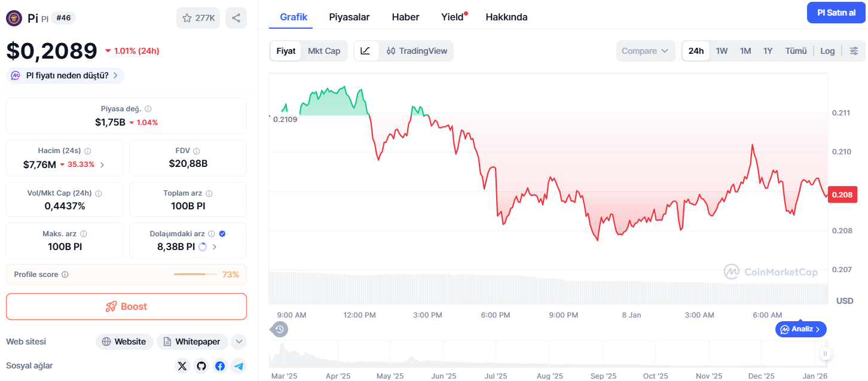Click the PI Satın al button

(836, 13)
